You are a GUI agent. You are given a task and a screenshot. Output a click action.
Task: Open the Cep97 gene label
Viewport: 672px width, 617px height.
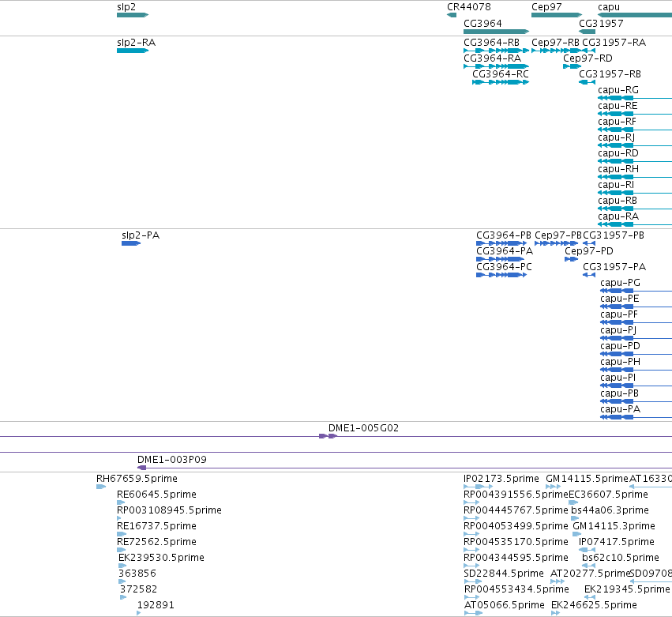[x=546, y=7]
